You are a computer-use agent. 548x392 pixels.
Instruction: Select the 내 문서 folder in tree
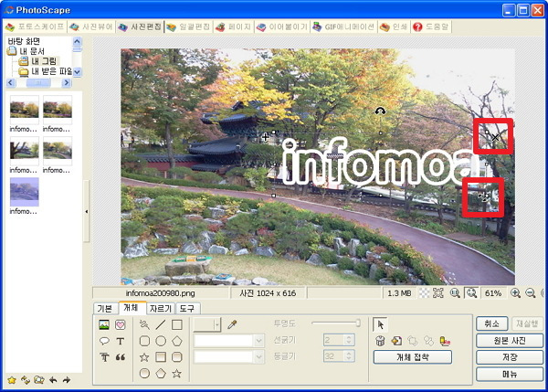(x=26, y=51)
